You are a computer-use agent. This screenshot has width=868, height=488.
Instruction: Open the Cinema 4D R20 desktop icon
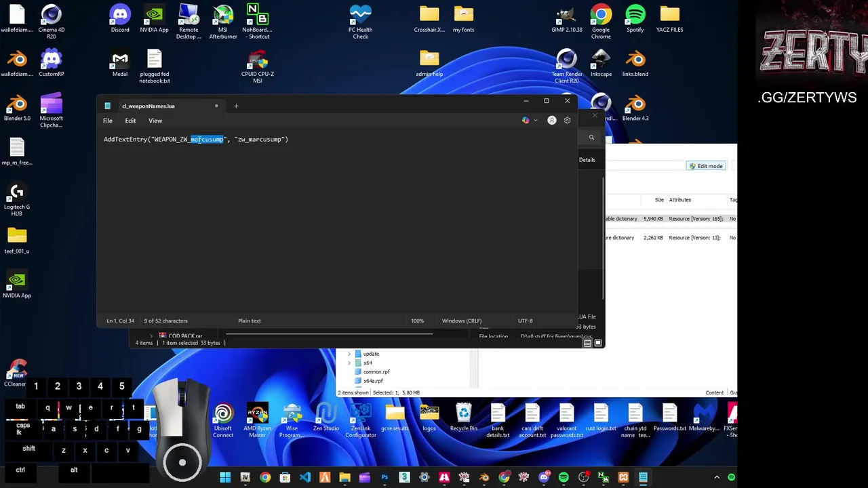52,22
